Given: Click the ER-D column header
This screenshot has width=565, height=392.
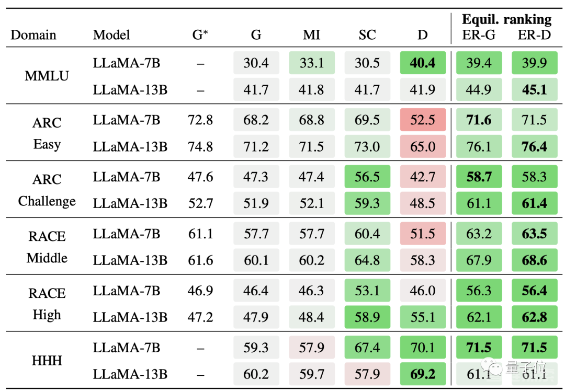Looking at the screenshot, I should (x=534, y=35).
